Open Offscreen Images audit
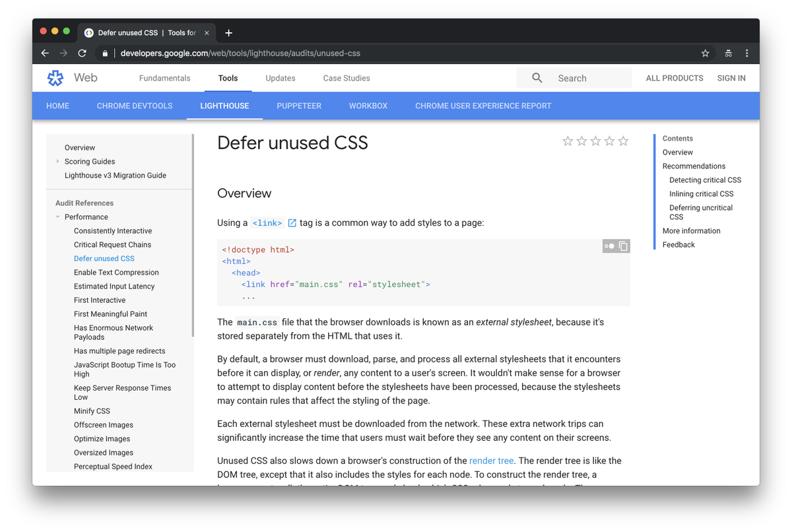 (x=104, y=425)
